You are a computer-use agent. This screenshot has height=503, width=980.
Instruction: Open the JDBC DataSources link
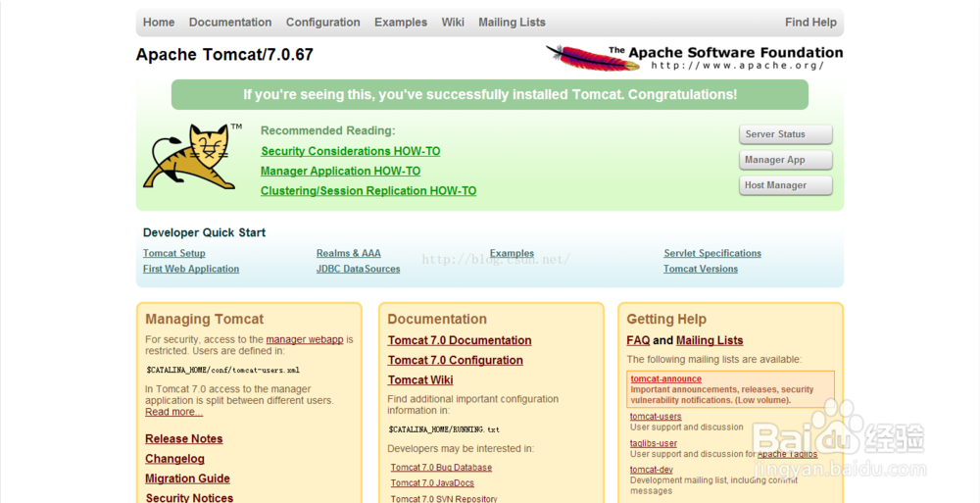(358, 269)
